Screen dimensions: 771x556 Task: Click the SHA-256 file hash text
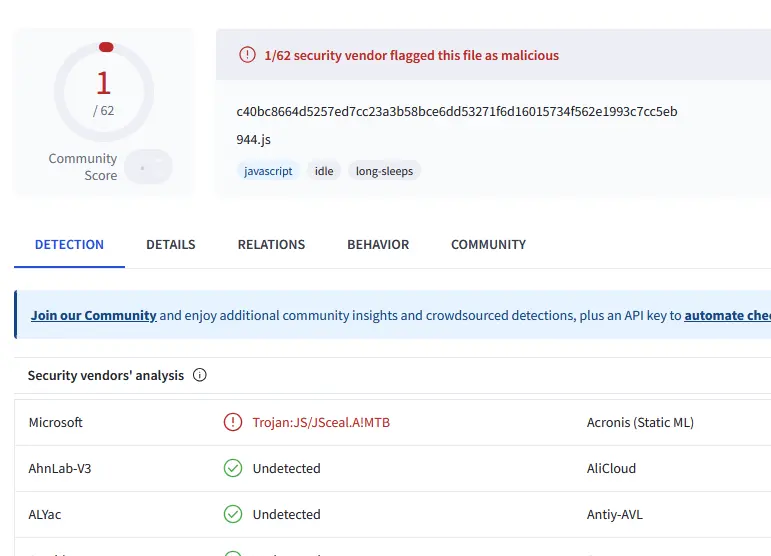click(456, 111)
